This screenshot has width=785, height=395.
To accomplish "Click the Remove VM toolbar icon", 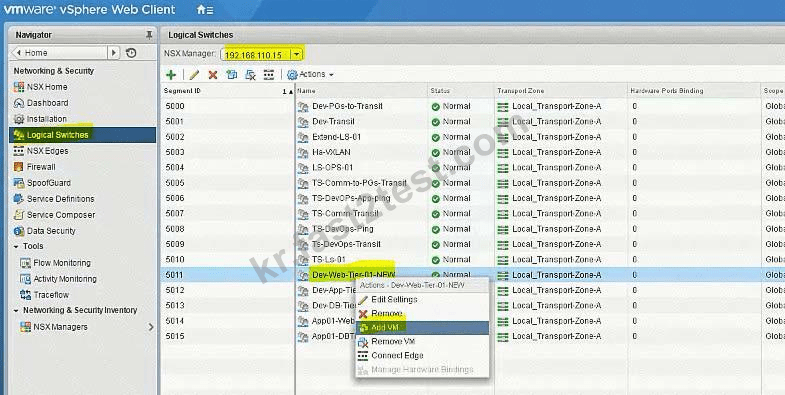I will pyautogui.click(x=250, y=75).
